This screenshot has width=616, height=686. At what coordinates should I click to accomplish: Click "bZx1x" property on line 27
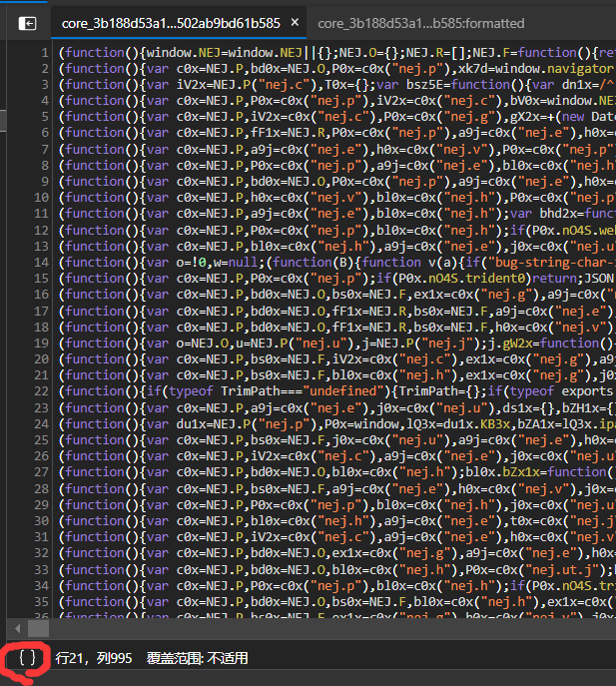(521, 471)
